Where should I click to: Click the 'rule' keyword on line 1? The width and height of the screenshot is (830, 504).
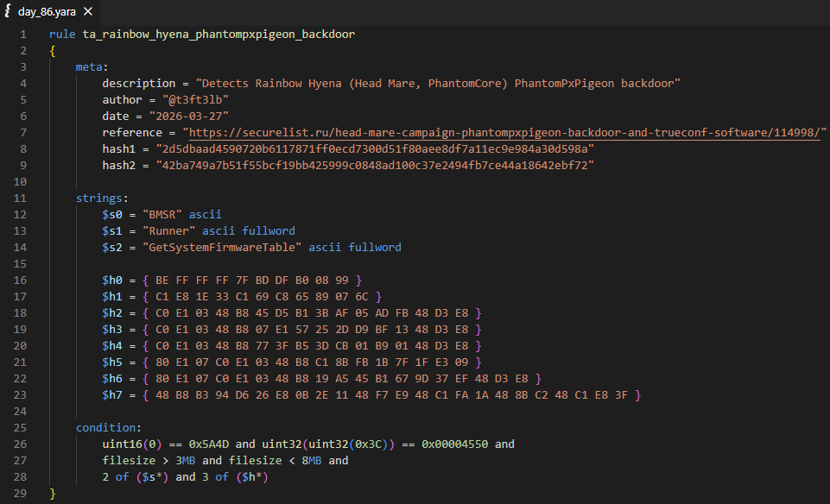tap(62, 35)
